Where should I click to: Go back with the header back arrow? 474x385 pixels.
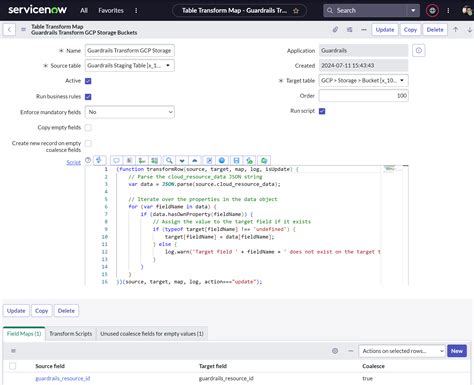coord(9,30)
